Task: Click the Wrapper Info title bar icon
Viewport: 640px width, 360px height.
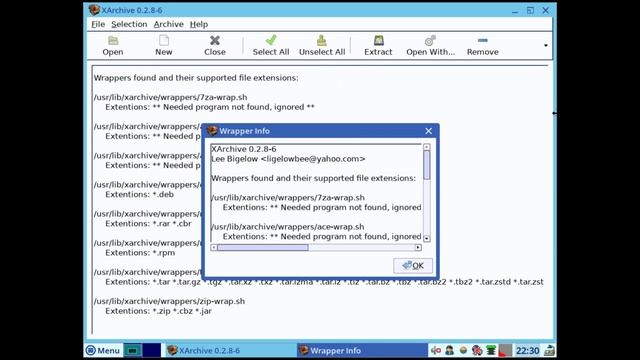Action: (212, 131)
